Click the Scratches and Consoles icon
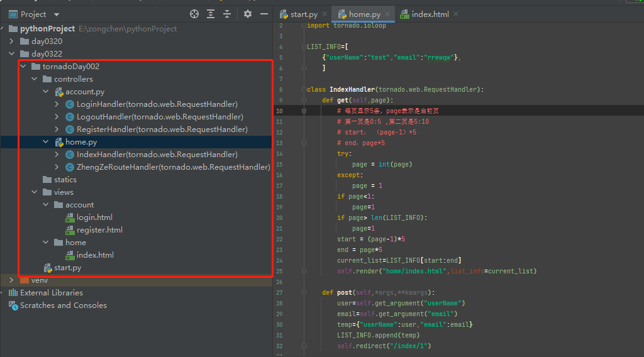Screen dimensions: 644x357 (x=13, y=305)
